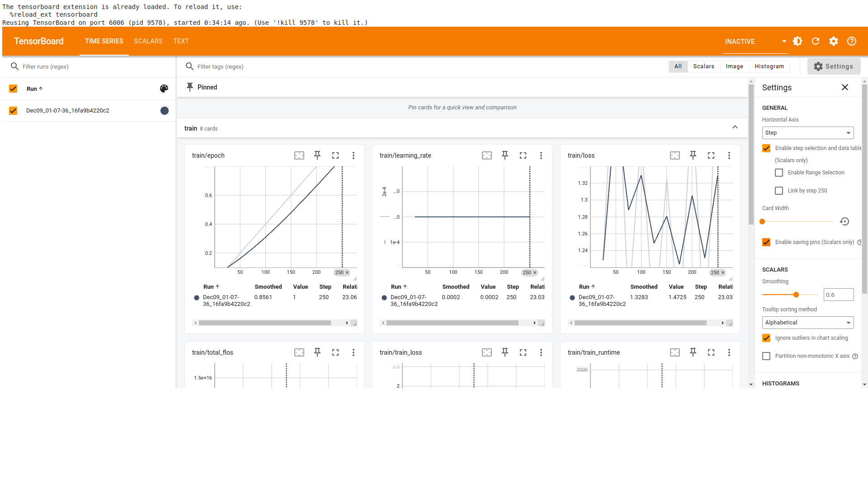Image resolution: width=868 pixels, height=488 pixels.
Task: Pin the train/loss card
Action: [693, 155]
